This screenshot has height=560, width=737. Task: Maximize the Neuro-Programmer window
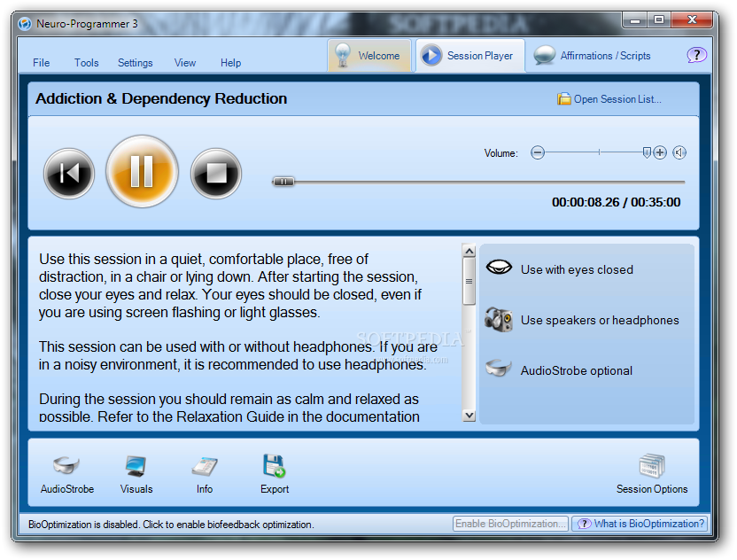click(x=659, y=19)
